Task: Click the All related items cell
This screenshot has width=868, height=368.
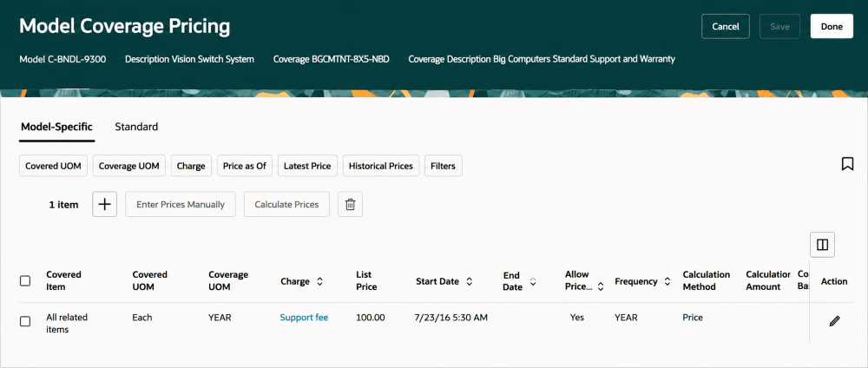Action: tap(67, 324)
